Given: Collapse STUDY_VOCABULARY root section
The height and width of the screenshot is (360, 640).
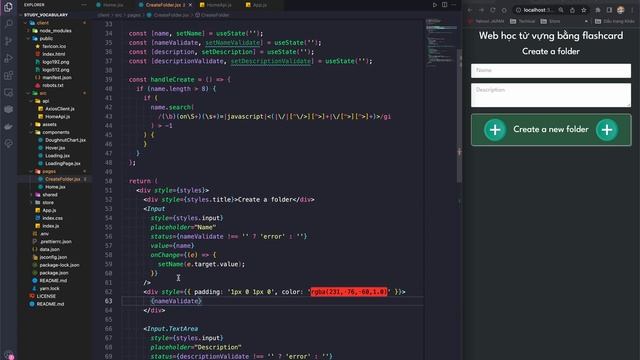Looking at the screenshot, I should coord(46,15).
